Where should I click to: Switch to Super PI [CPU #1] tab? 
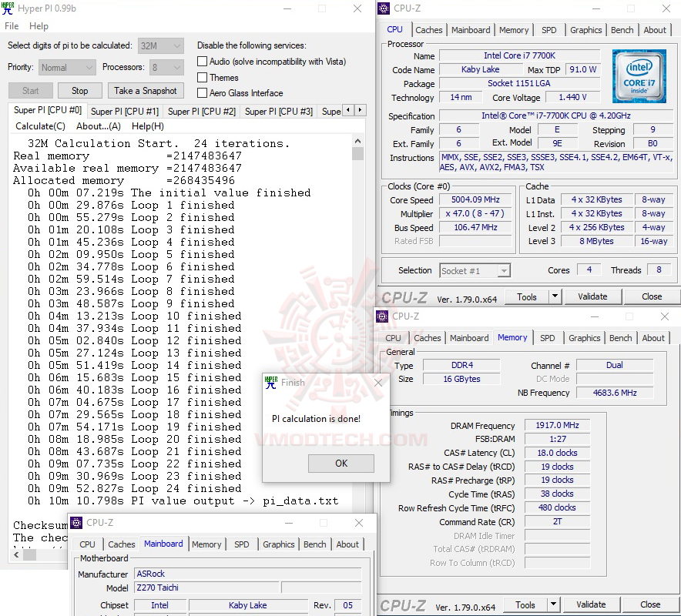pos(125,112)
